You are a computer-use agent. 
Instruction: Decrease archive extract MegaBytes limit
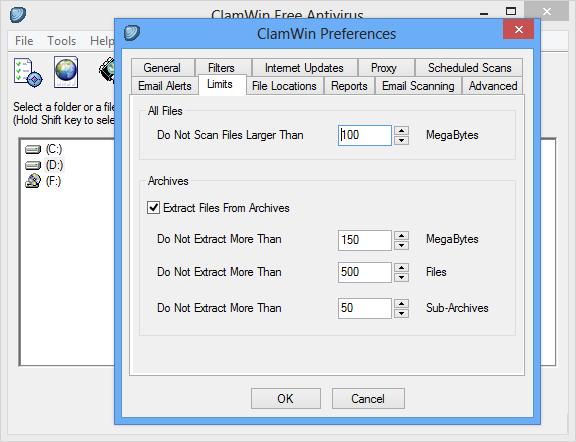tap(402, 245)
